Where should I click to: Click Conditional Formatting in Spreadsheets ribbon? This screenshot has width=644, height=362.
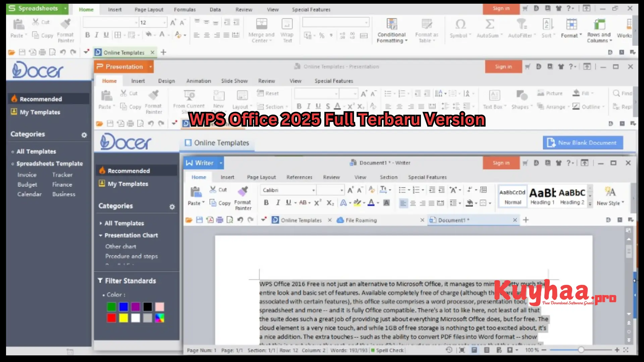coord(391,30)
